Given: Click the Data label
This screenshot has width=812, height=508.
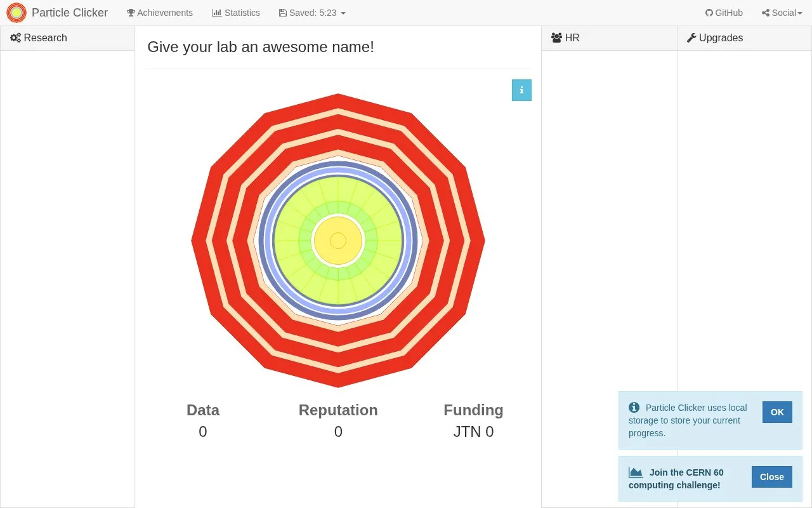Looking at the screenshot, I should point(203,410).
